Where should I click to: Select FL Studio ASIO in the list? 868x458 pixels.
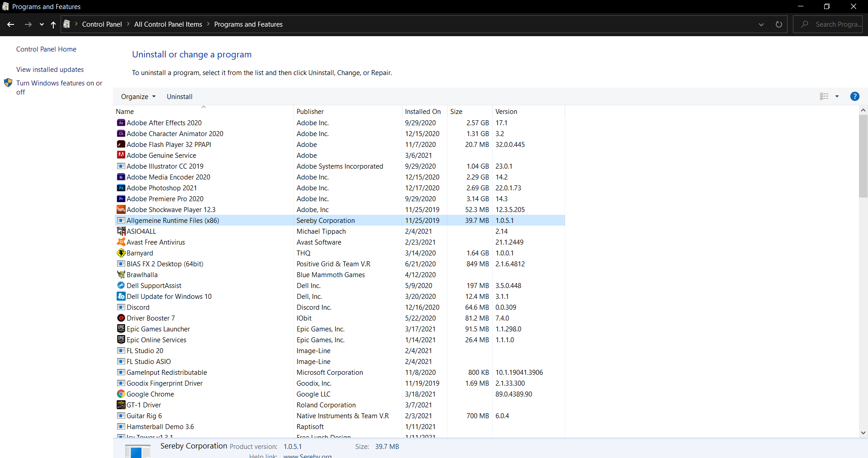pyautogui.click(x=339, y=361)
